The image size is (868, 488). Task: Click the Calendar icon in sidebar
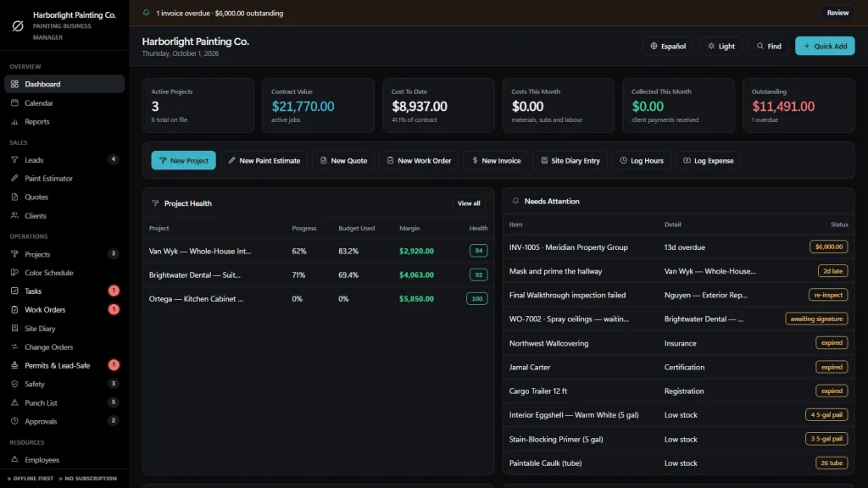click(x=15, y=103)
